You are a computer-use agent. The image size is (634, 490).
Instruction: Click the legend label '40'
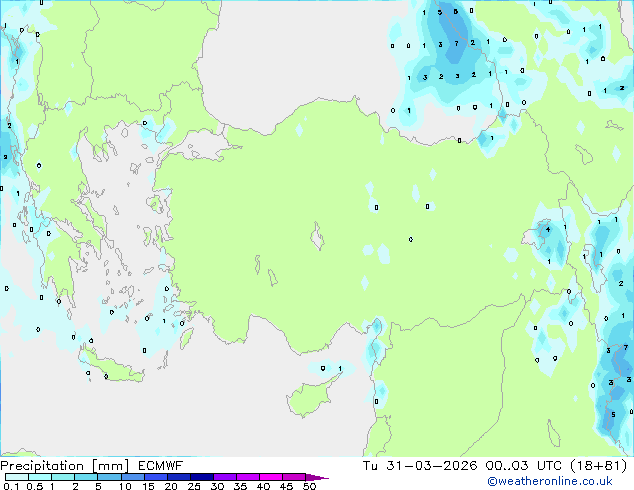pyautogui.click(x=263, y=486)
